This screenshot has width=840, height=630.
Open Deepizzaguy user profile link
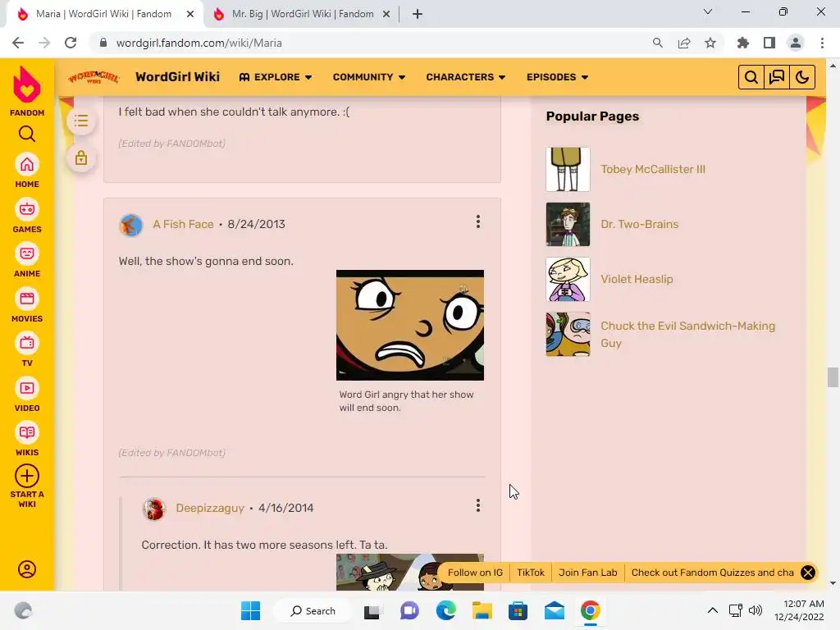click(x=210, y=508)
